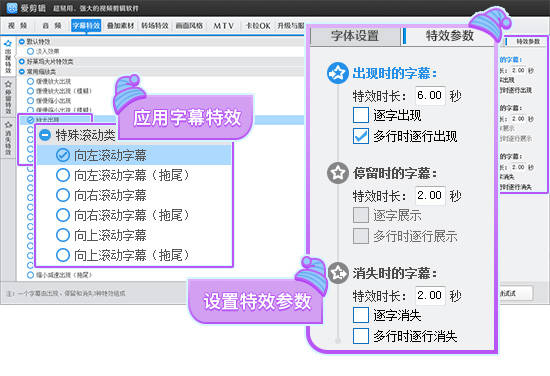The height and width of the screenshot is (376, 550).
Task: Click the 消失时 特效时长 input field
Action: coord(430,295)
